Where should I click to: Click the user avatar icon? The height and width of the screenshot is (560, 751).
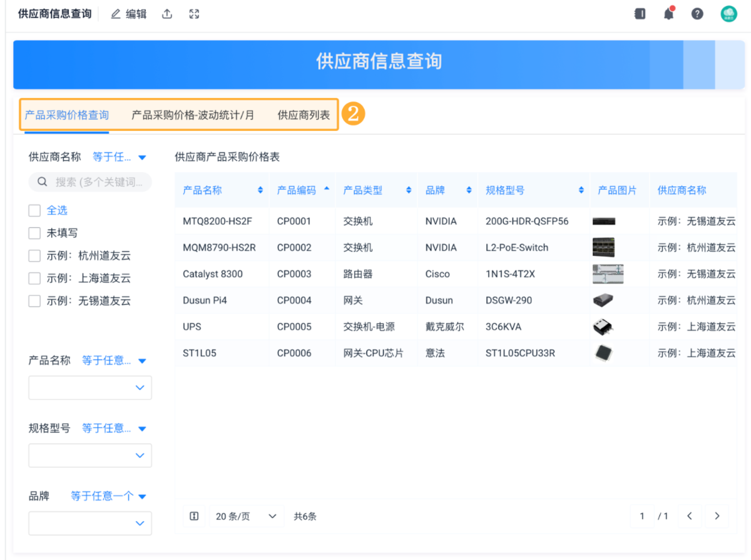click(728, 14)
